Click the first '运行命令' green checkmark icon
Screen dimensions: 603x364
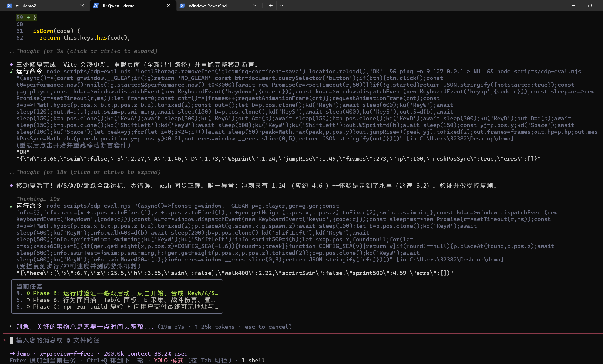tap(11, 71)
